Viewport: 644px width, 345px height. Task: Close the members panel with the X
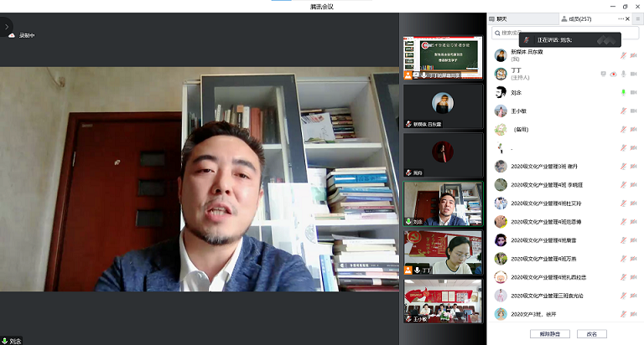(x=629, y=18)
